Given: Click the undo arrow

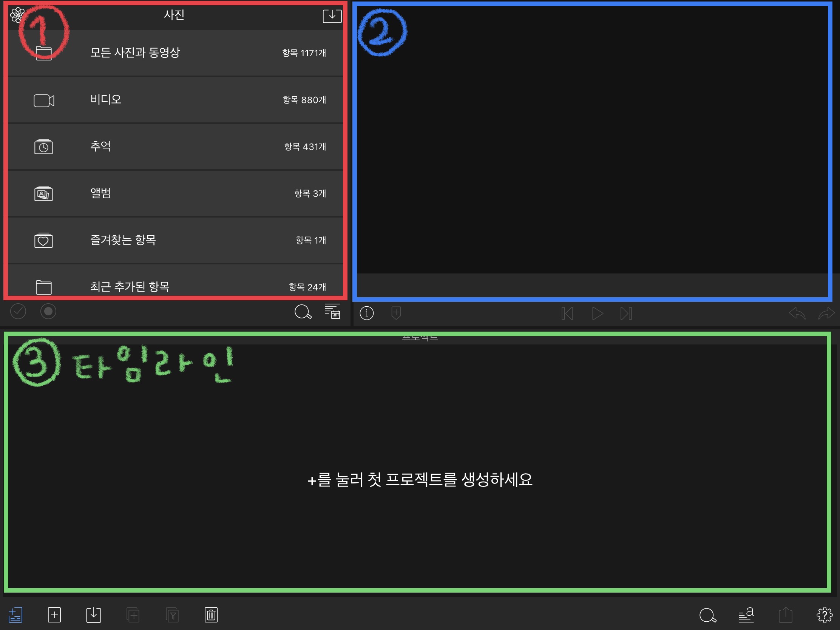Looking at the screenshot, I should (x=797, y=313).
